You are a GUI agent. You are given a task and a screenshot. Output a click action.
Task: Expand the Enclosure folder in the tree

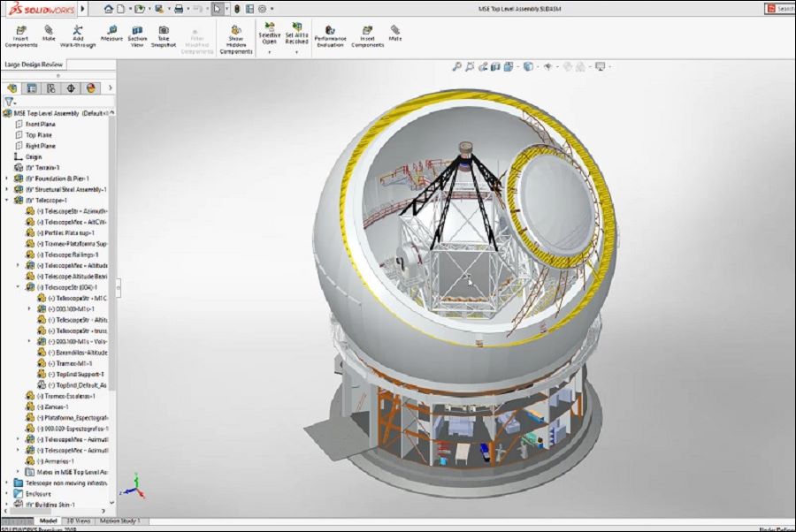[7, 493]
